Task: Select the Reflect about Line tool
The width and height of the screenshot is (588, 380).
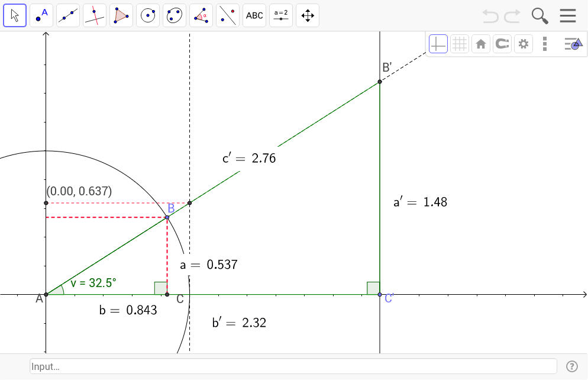Action: tap(228, 15)
